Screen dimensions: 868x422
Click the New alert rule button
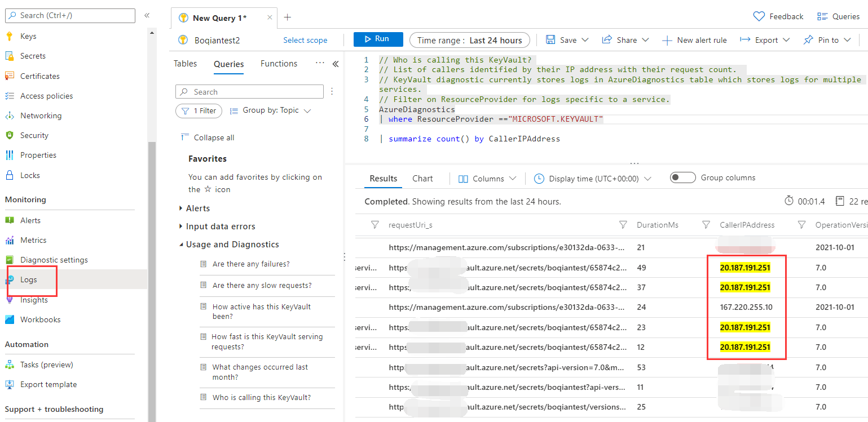point(694,40)
